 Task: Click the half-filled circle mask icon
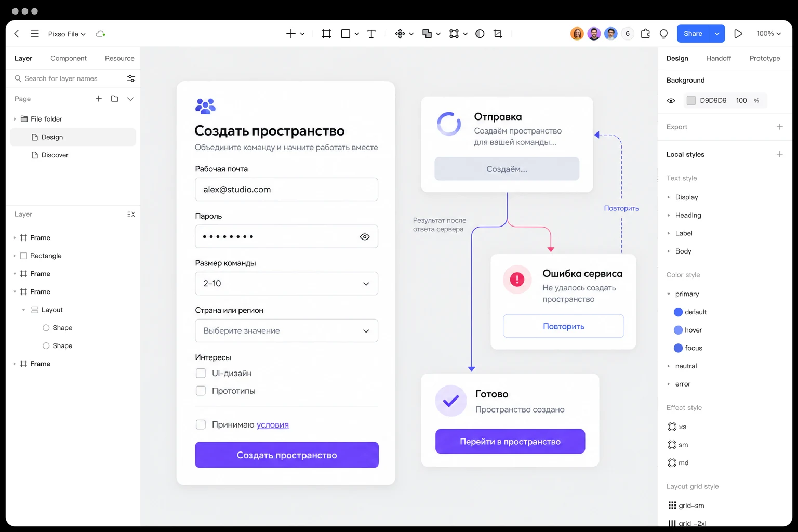(x=480, y=34)
